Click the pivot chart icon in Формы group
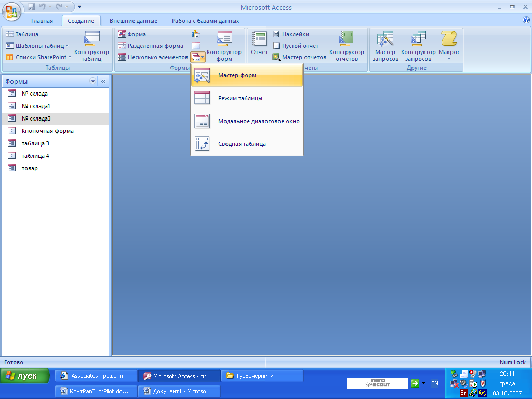The image size is (532, 399). pyautogui.click(x=196, y=34)
